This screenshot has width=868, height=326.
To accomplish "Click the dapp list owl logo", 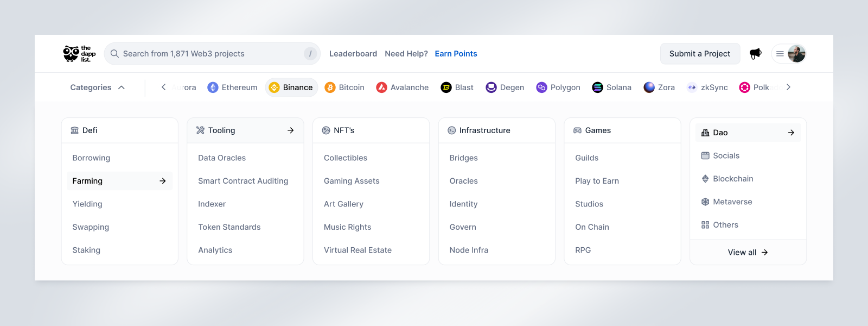I will click(x=79, y=54).
